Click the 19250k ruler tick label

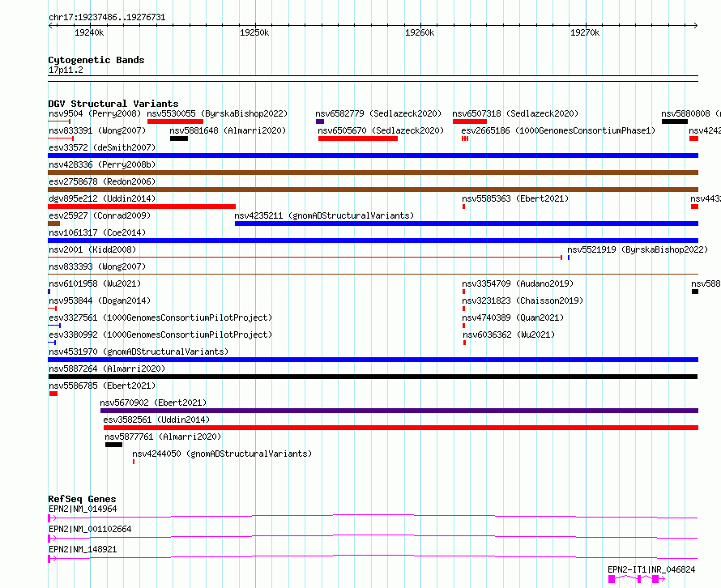point(254,32)
